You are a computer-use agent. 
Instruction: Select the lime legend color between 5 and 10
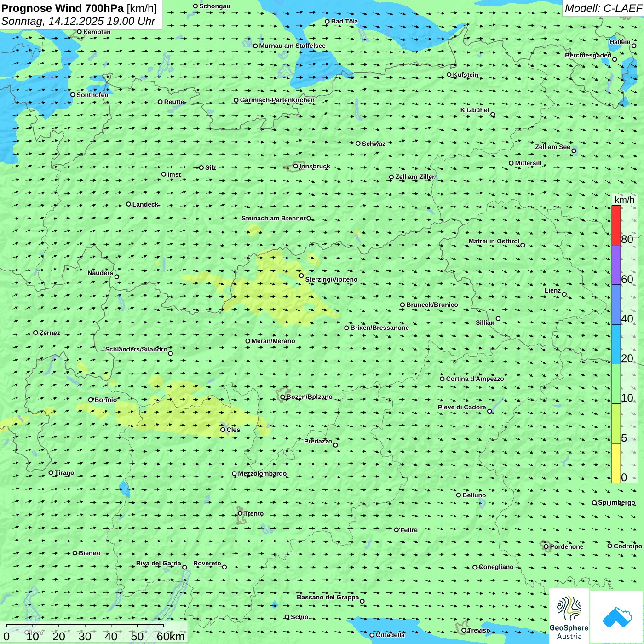point(616,424)
